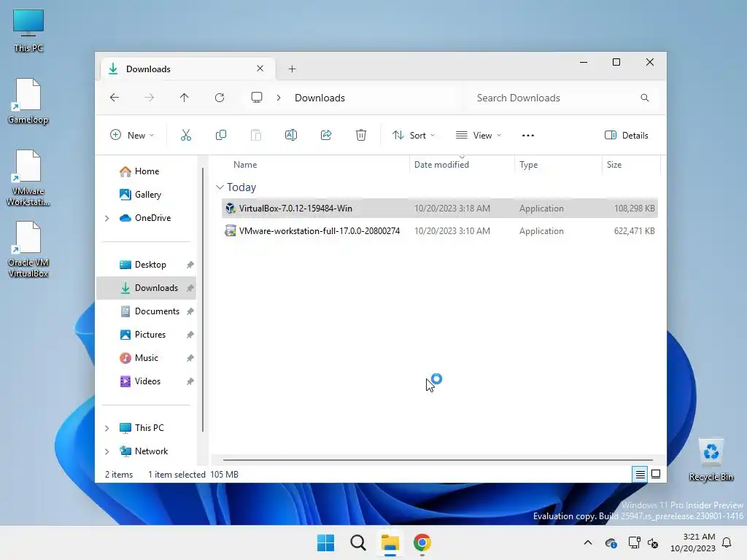747x560 pixels.
Task: Open the View dropdown
Action: tap(479, 135)
